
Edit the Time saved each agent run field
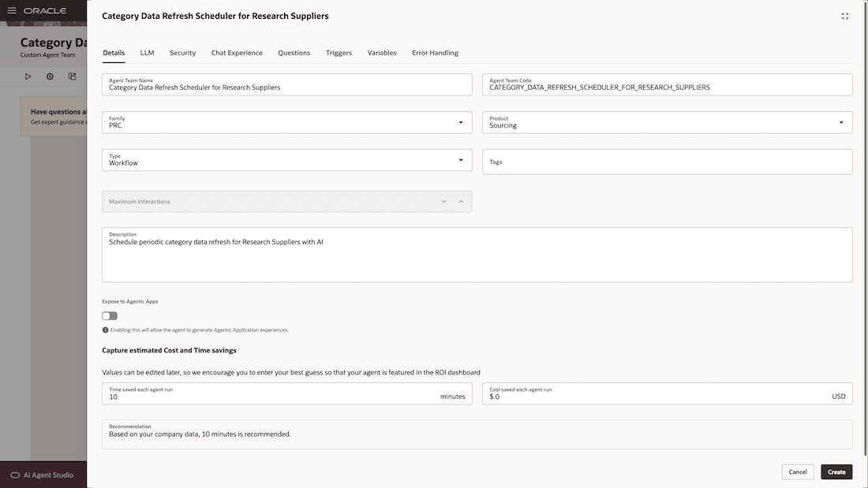coord(237,396)
